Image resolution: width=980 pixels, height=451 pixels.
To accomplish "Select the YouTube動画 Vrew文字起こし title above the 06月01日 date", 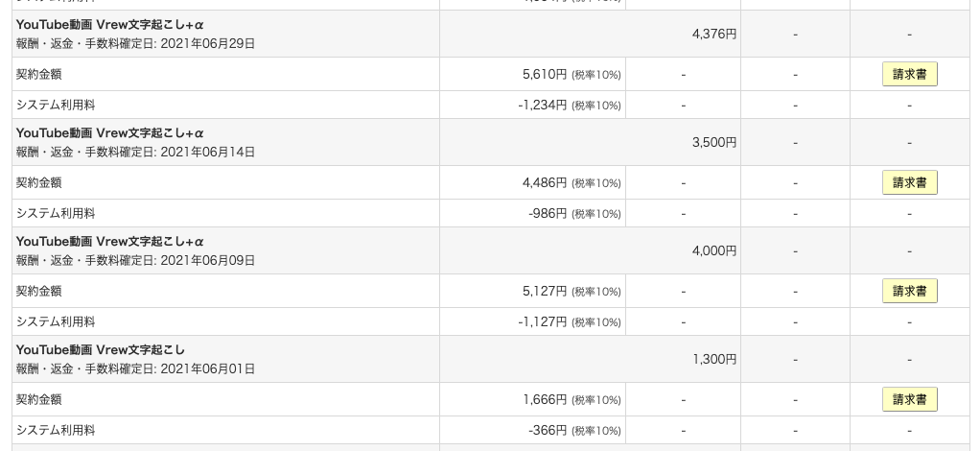I will click(101, 349).
